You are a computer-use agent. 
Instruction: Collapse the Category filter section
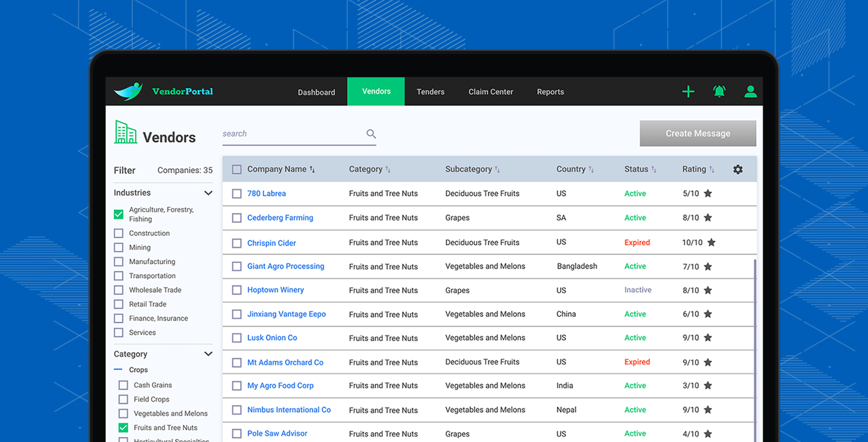click(x=208, y=354)
